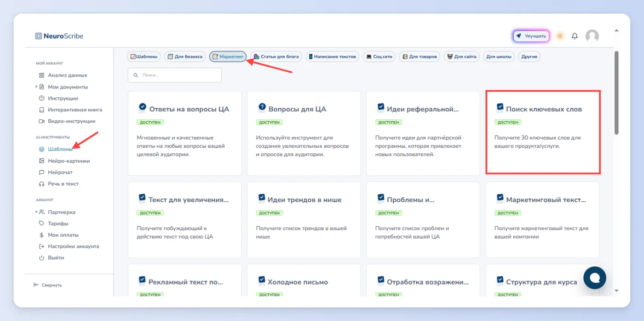Show the Написание текстов category

(x=332, y=57)
